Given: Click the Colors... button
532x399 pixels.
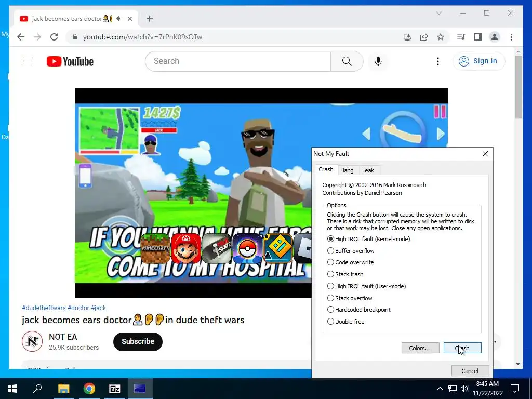Looking at the screenshot, I should 420,348.
